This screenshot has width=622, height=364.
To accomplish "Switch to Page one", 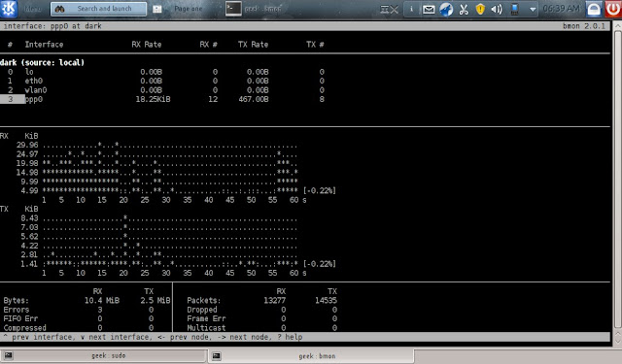I will (x=188, y=9).
